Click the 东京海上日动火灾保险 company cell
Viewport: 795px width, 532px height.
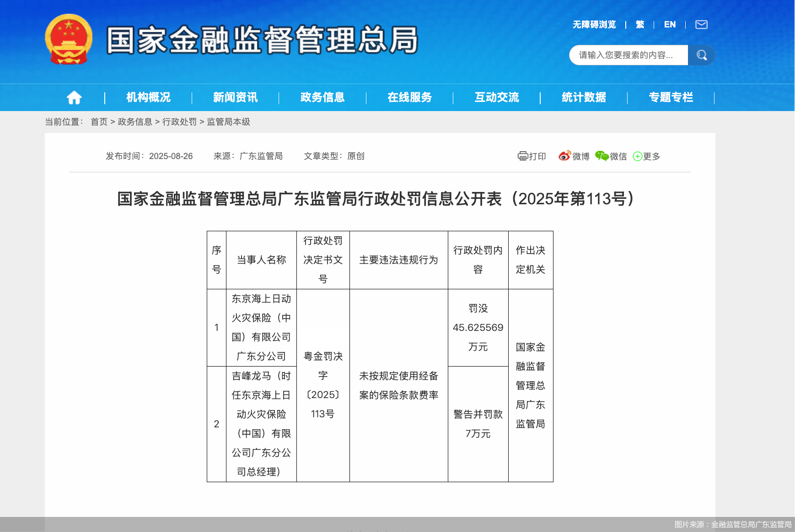click(x=261, y=328)
